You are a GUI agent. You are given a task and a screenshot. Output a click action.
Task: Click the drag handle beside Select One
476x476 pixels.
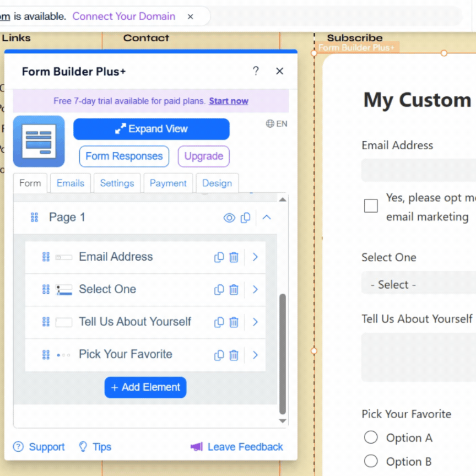(x=46, y=289)
